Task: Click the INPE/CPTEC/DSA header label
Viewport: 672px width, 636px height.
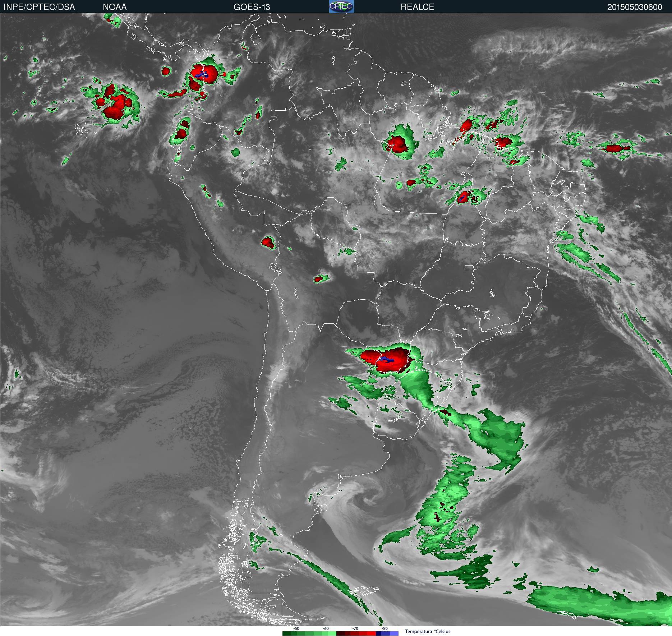Action: 39,7
